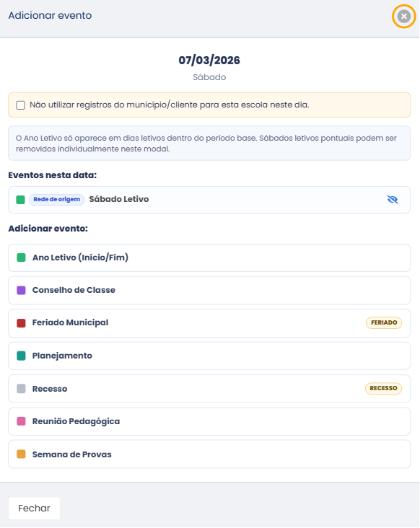This screenshot has height=528, width=420.
Task: Check the "Não utilizar registros do município" checkbox
Action: pos(20,105)
